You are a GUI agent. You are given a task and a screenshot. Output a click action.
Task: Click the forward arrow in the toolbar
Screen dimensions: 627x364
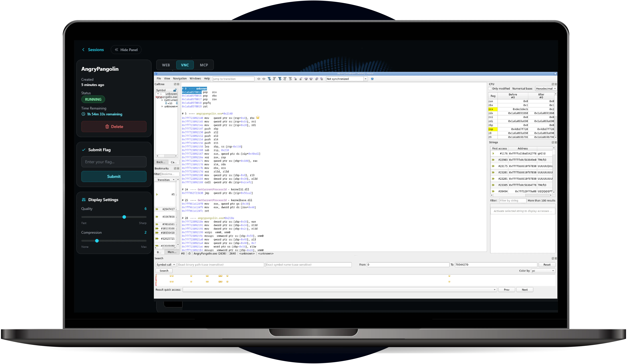click(264, 79)
